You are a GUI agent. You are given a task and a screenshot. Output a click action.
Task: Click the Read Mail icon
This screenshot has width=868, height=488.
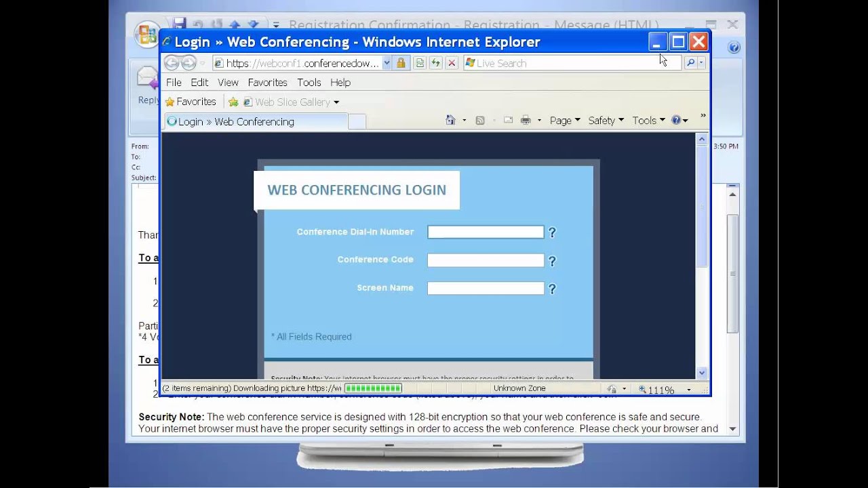pos(509,121)
